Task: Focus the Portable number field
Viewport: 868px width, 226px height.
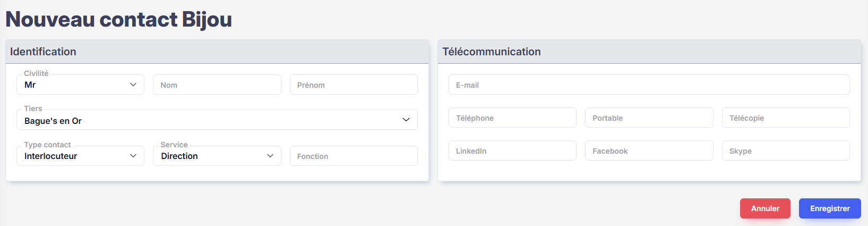Action: (x=649, y=118)
